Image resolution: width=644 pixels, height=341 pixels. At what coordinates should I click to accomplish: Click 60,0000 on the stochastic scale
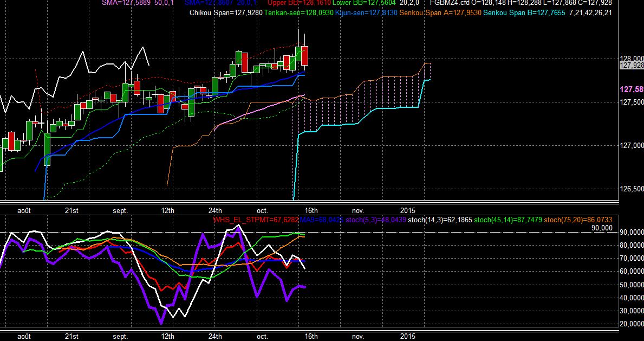click(632, 272)
